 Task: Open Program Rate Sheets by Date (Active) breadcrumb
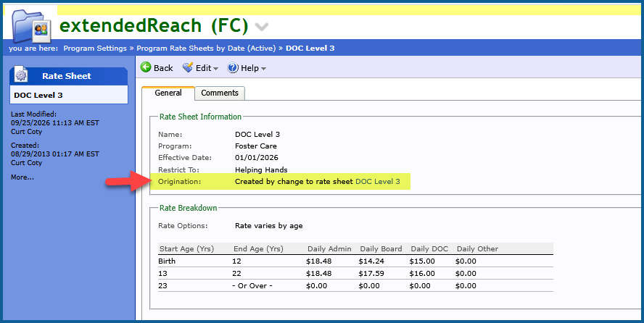coord(206,49)
